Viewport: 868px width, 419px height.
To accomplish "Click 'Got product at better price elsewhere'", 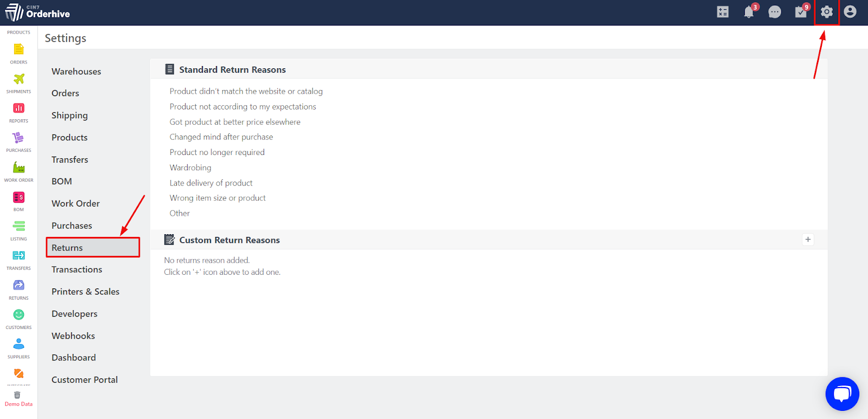I will [x=235, y=122].
